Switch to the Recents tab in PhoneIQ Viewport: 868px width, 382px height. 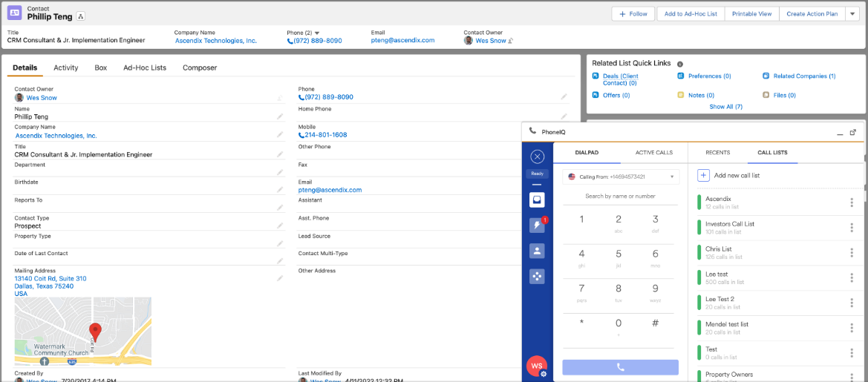click(717, 152)
